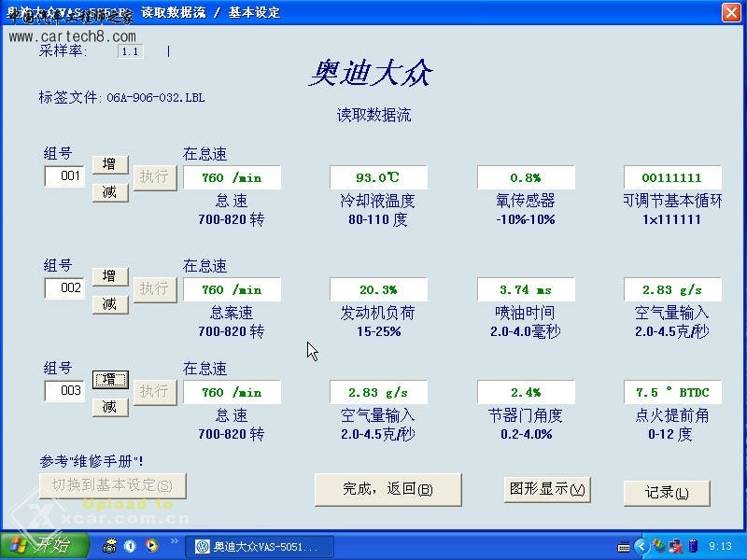Screen dimensions: 747x560
Task: Click the 2.4% throttle angle value
Action: click(526, 392)
